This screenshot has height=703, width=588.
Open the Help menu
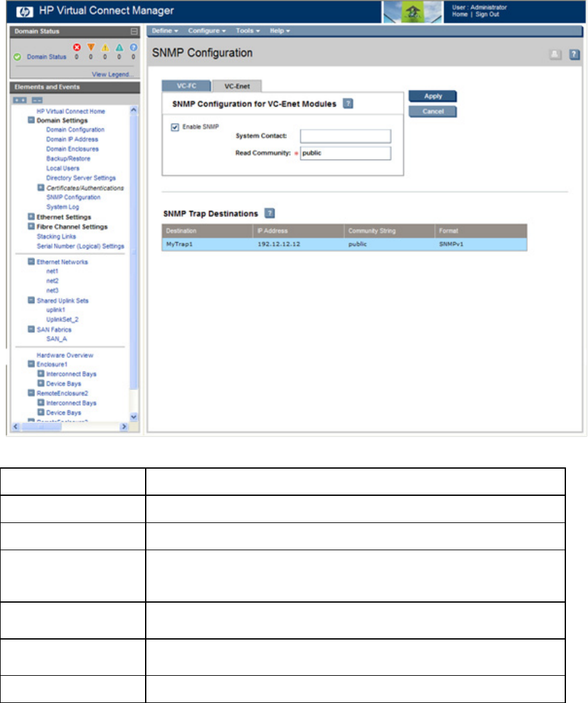pyautogui.click(x=280, y=31)
